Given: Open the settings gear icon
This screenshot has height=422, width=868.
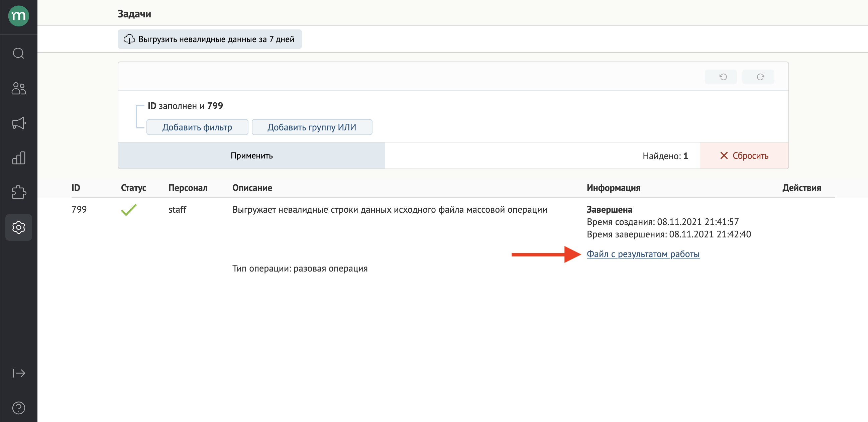Looking at the screenshot, I should pos(18,227).
